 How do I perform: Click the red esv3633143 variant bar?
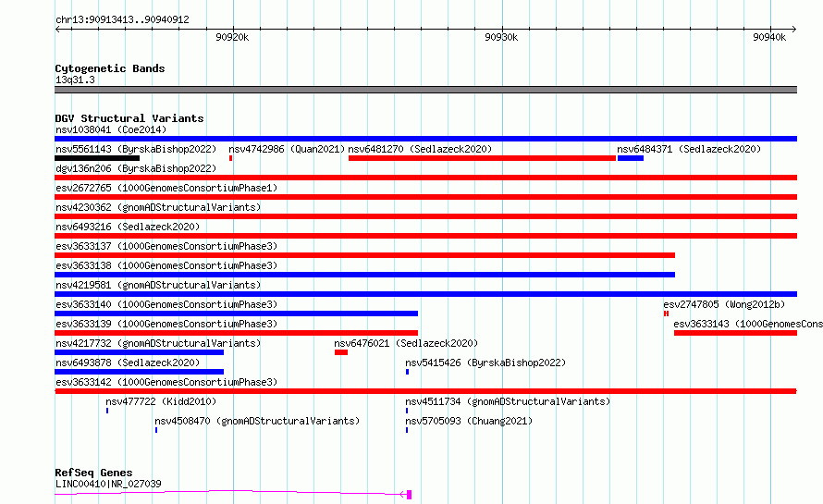click(x=735, y=333)
